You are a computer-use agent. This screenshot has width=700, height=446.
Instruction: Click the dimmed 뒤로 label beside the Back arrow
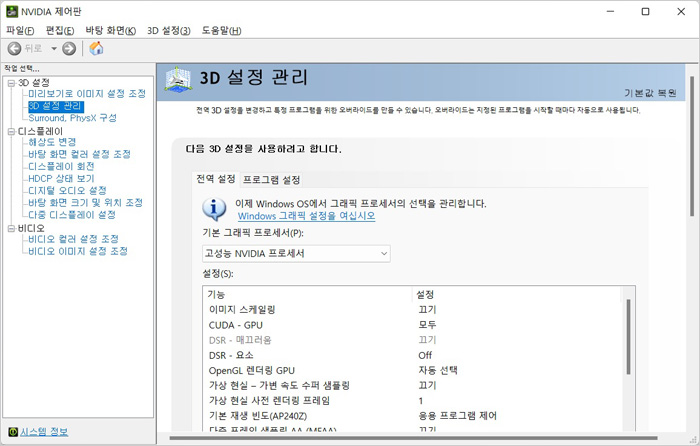point(33,48)
